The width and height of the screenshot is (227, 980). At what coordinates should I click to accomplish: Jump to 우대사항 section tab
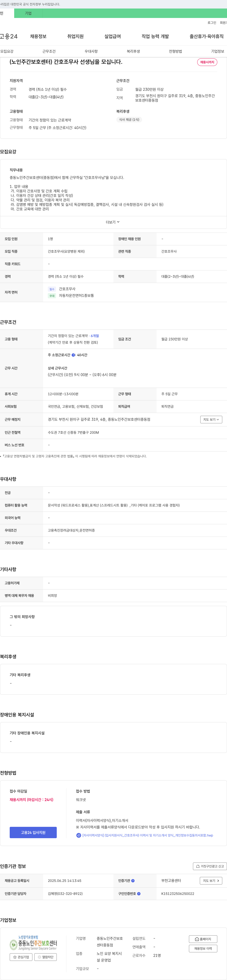coord(91,51)
